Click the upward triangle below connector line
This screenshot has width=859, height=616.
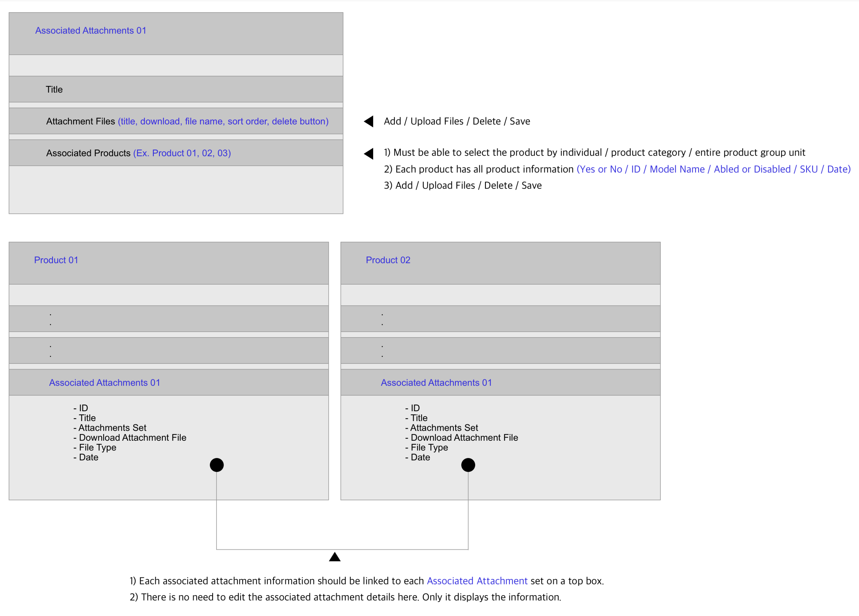[x=335, y=557]
